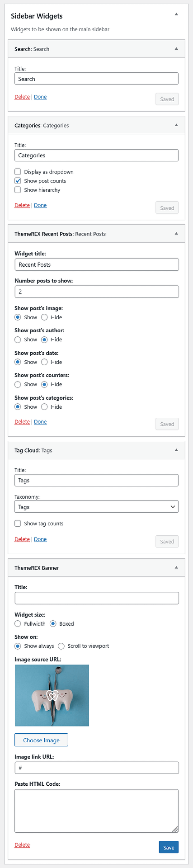
Task: Select Hide for post's image
Action: [x=44, y=317]
